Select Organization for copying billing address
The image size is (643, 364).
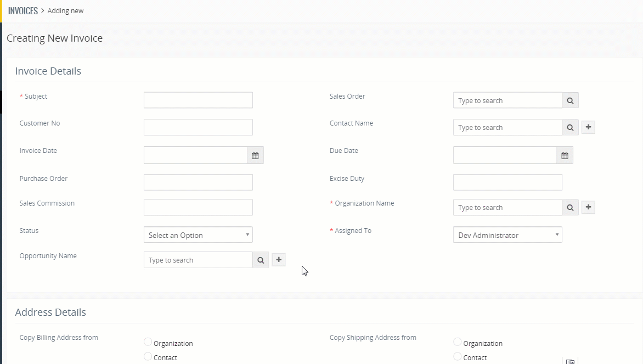(148, 342)
